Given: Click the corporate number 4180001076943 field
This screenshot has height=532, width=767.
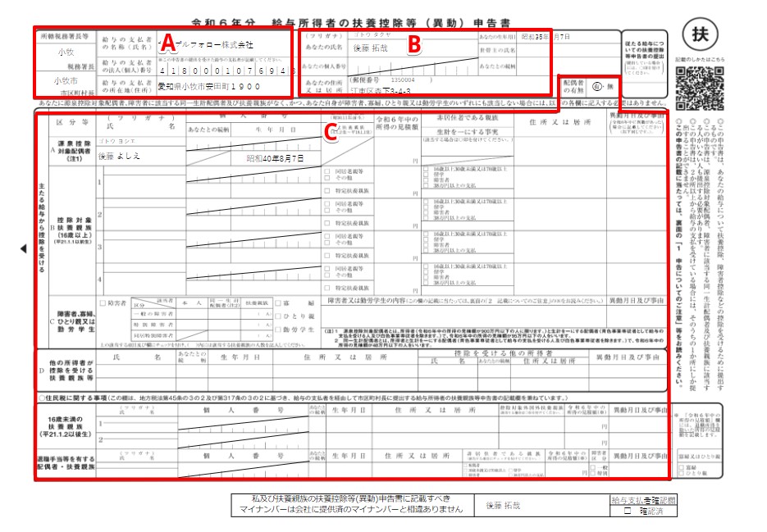Looking at the screenshot, I should 227,70.
